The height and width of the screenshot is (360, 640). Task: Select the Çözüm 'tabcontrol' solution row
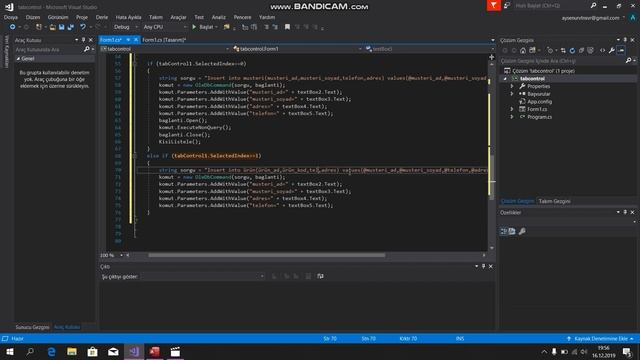pos(543,71)
